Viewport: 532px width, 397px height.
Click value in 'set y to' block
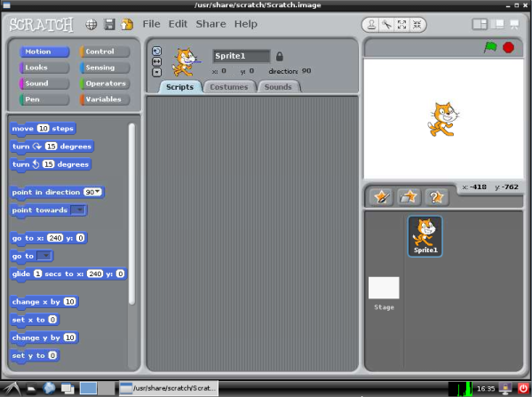click(52, 355)
